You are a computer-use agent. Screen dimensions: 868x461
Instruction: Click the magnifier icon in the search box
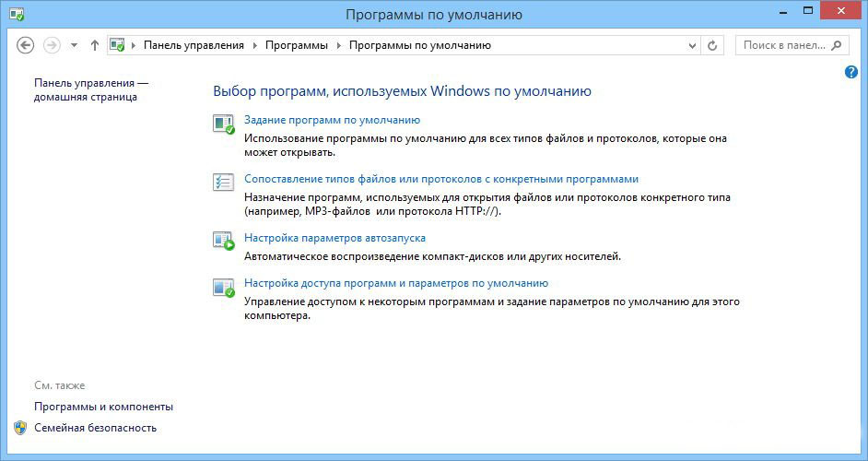coord(837,45)
